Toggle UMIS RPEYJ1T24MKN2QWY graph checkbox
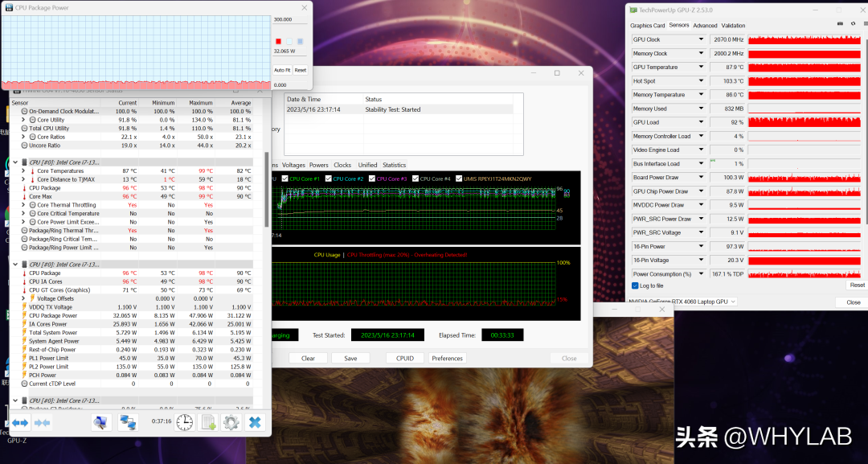Viewport: 868px width, 464px height. click(459, 179)
